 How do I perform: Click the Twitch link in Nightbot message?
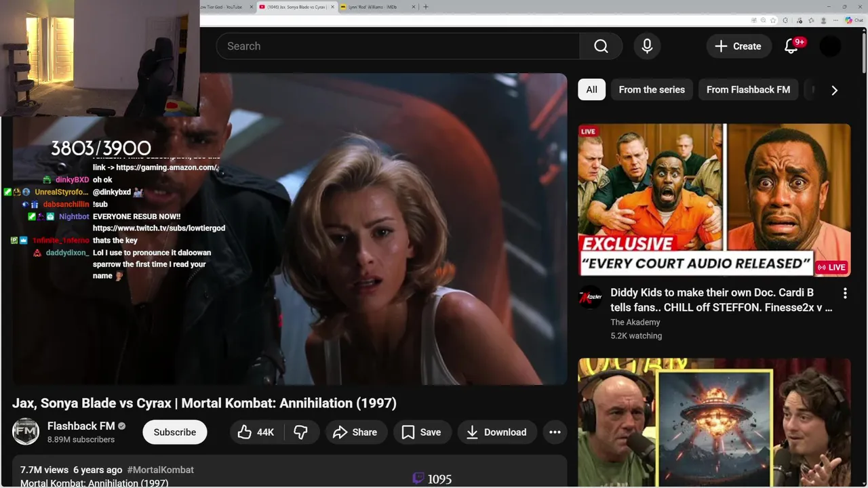(159, 228)
